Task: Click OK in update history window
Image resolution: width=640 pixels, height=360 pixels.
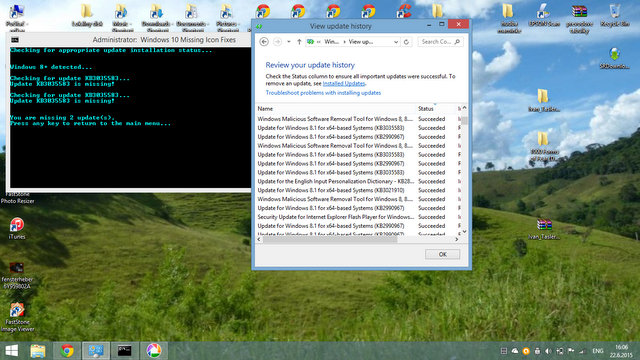Action: 442,254
